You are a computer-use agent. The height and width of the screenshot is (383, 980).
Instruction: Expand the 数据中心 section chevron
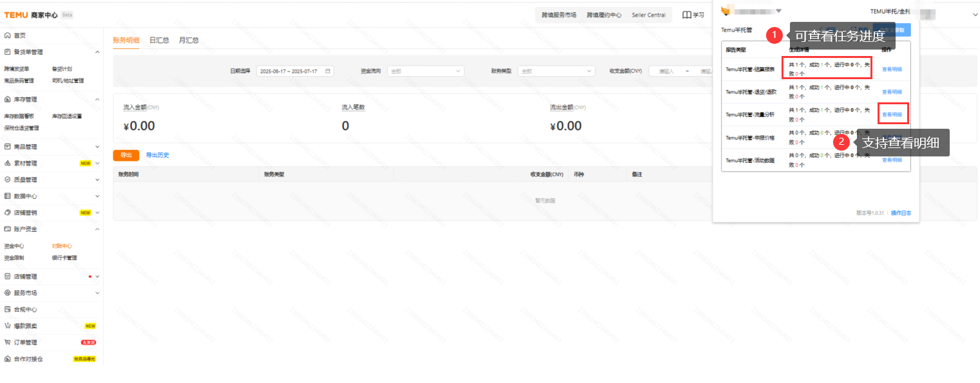[x=97, y=196]
